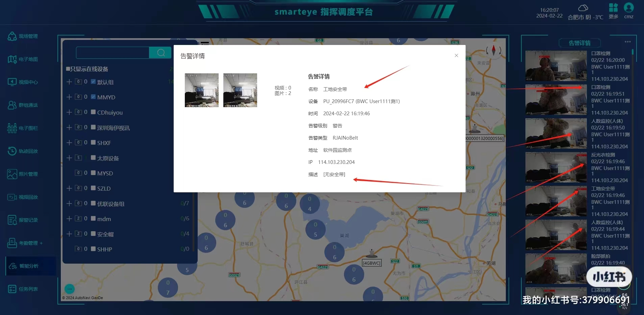Expand the 深圳海伊视讯 tree node
This screenshot has width=644, height=315.
(x=69, y=127)
